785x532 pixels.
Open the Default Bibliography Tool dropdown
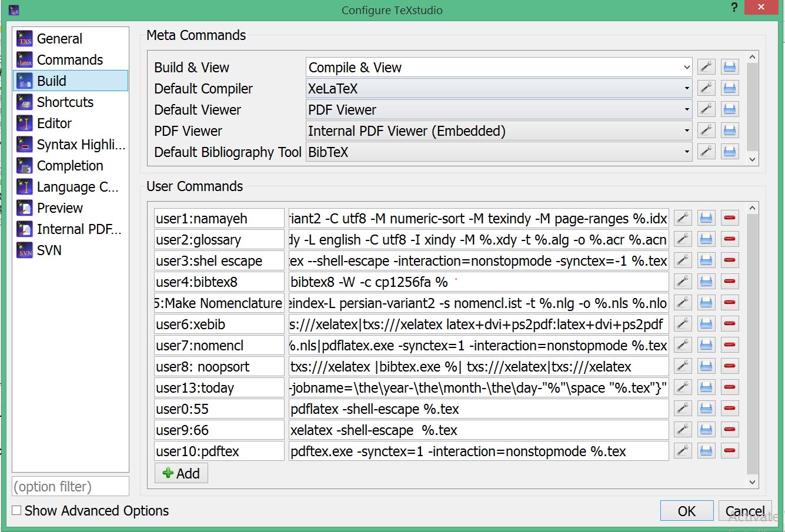coord(499,152)
